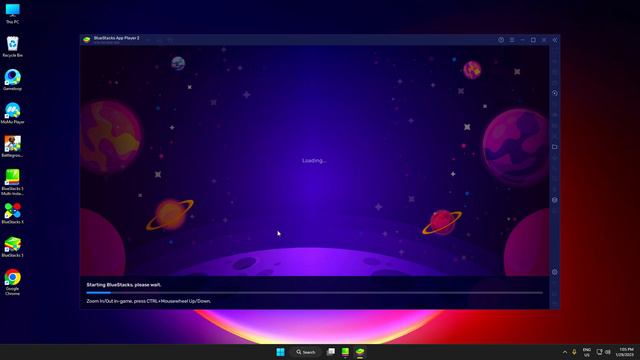Image resolution: width=640 pixels, height=360 pixels.
Task: Open This PC desktop icon
Action: 12,13
